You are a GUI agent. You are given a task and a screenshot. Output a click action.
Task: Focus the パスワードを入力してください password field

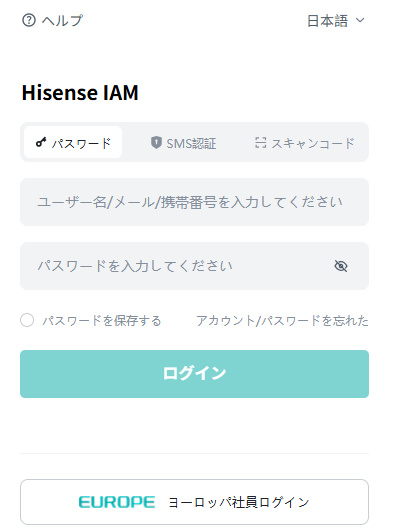coord(194,266)
